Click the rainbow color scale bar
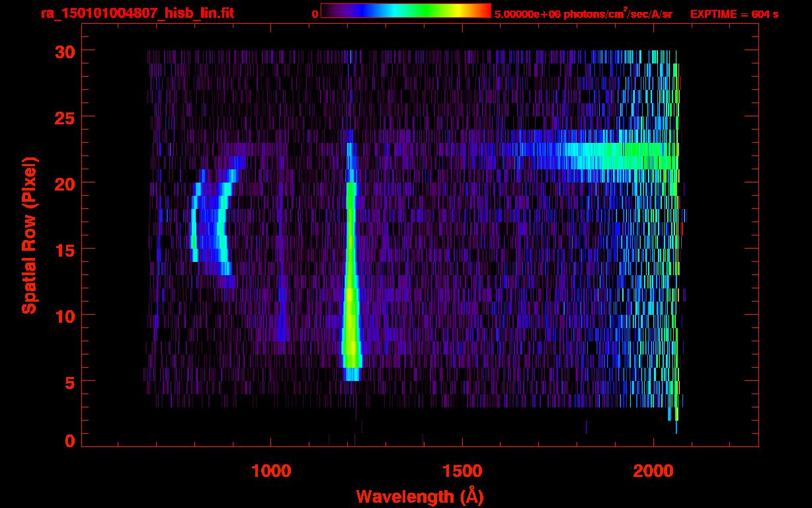Image resolution: width=812 pixels, height=508 pixels. click(x=405, y=11)
